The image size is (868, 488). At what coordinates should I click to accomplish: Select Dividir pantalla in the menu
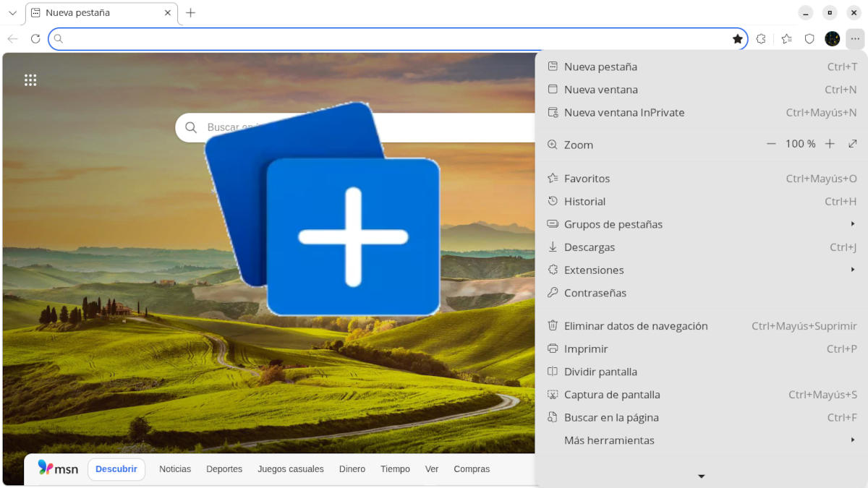702,372
